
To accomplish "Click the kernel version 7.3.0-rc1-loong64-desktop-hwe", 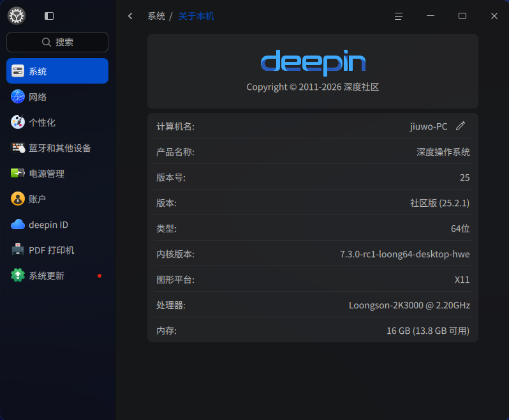I will 405,254.
